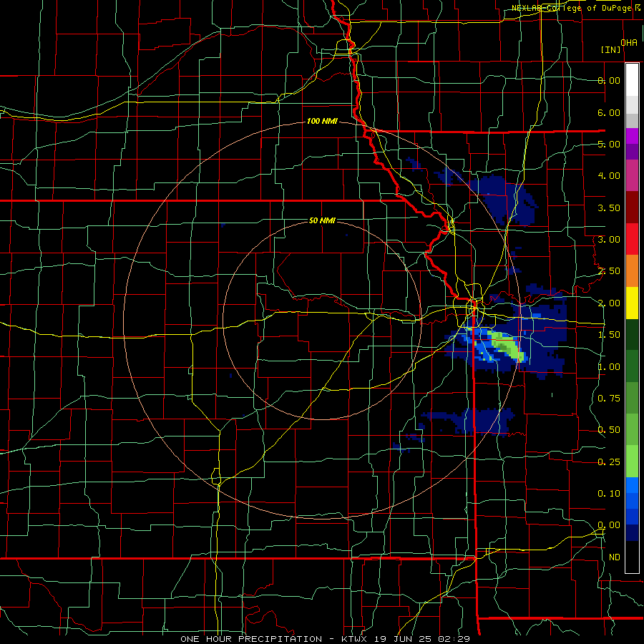644x644 pixels.
Task: Select the bright red legend swatch
Action: 632,240
